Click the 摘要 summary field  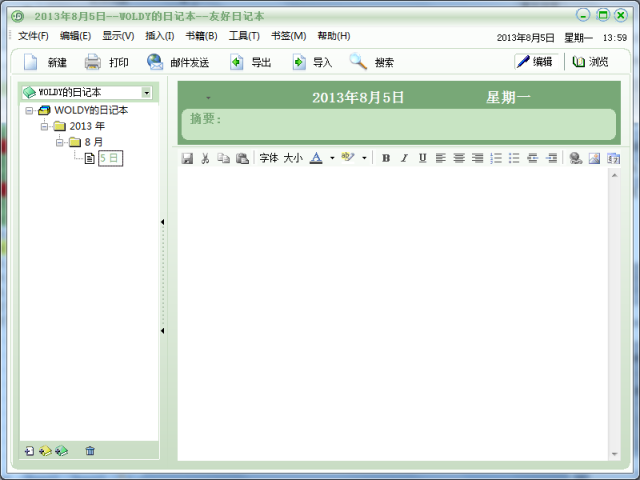pos(400,124)
